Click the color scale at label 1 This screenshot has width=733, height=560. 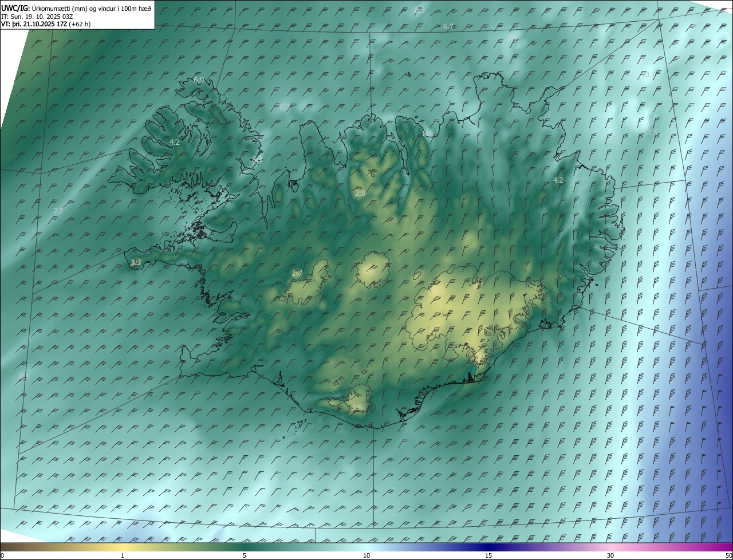[123, 555]
